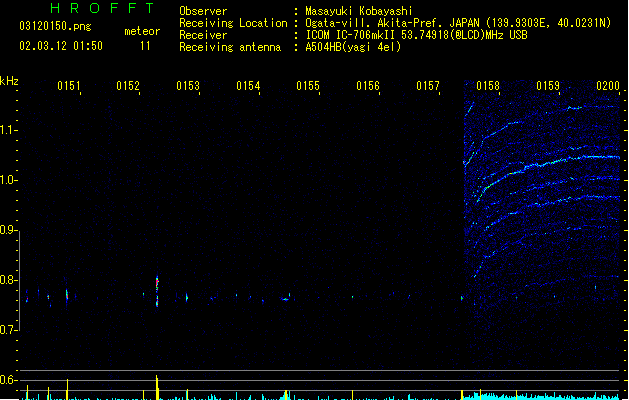Click the Ogata-vill. Akita-Pref. JAPAN coordinates text

click(458, 23)
